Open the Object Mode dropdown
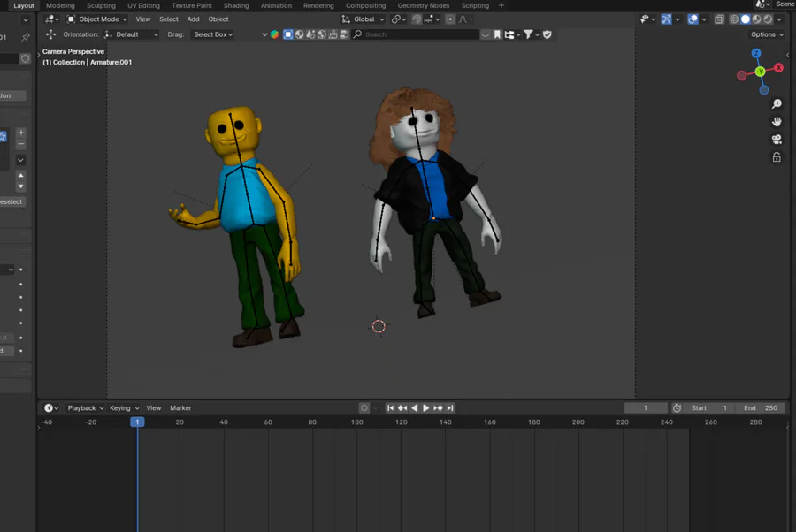The image size is (796, 532). (x=97, y=19)
